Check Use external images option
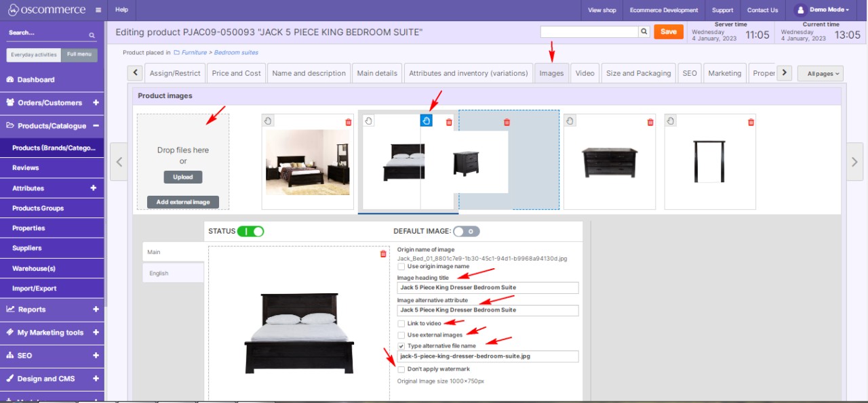Screen dimensions: 868x403 pos(401,335)
